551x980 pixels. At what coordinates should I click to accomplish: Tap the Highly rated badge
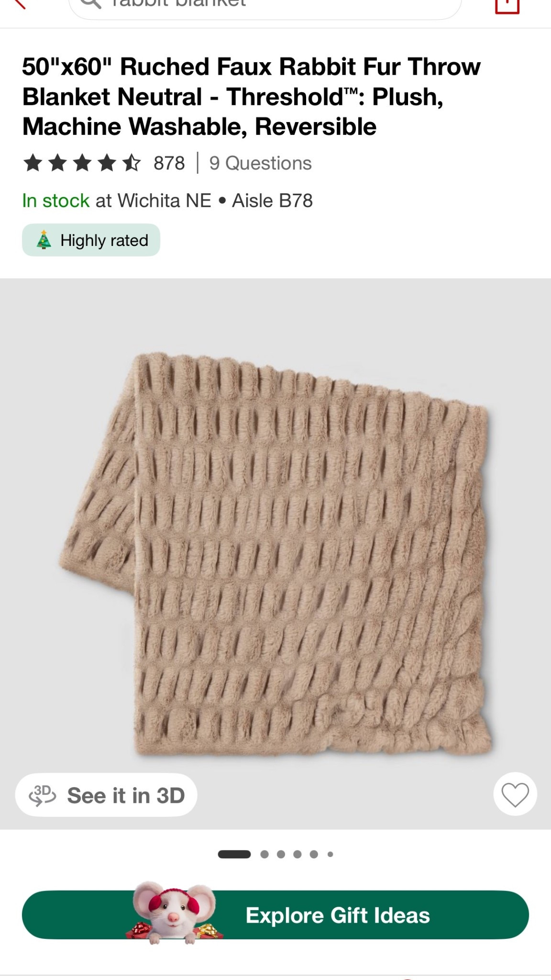(91, 240)
